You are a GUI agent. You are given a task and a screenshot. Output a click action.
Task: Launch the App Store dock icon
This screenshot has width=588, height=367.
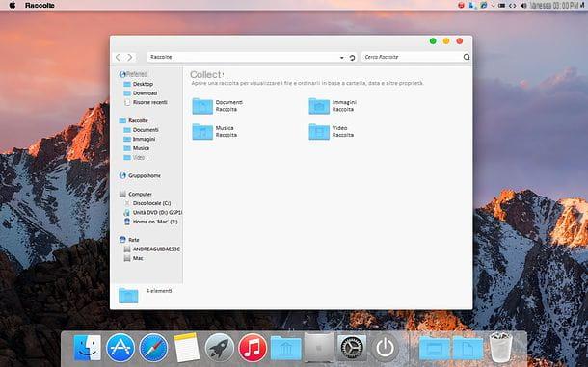tap(120, 348)
